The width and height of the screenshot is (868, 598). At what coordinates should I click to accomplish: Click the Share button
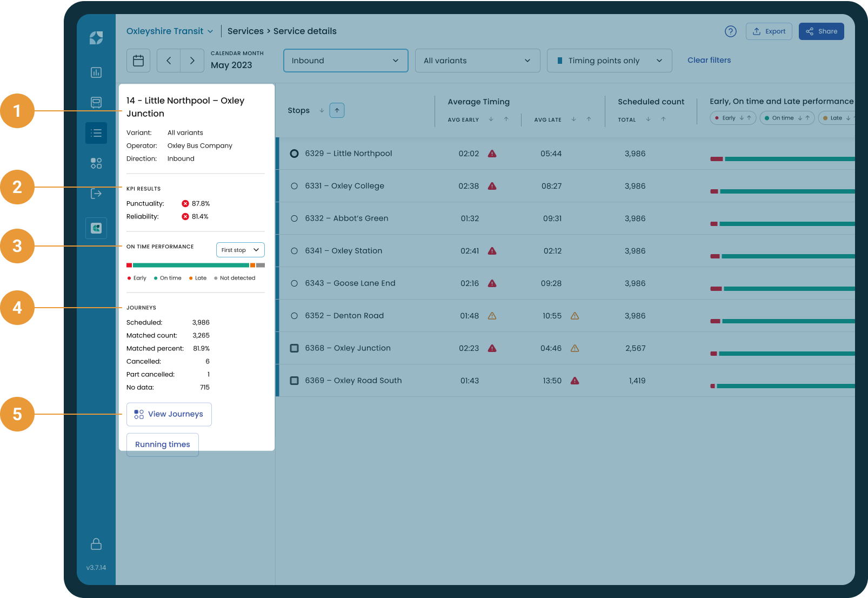(x=821, y=31)
